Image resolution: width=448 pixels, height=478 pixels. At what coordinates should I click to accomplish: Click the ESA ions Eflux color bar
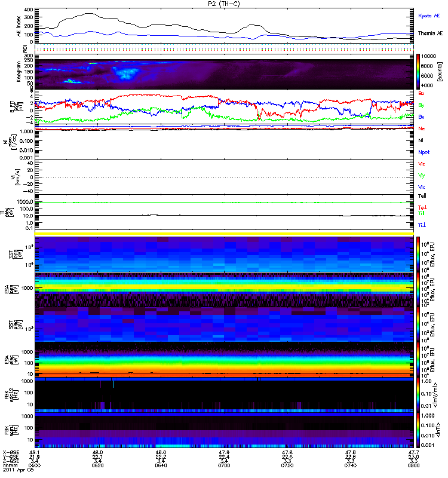[x=418, y=290]
